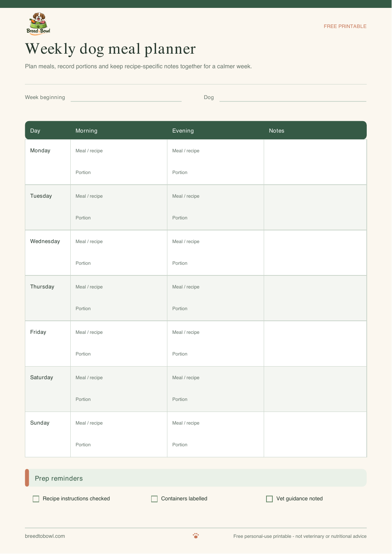The height and width of the screenshot is (554, 392).
Task: Click the Weekly dog meal planner title
Action: 111,49
